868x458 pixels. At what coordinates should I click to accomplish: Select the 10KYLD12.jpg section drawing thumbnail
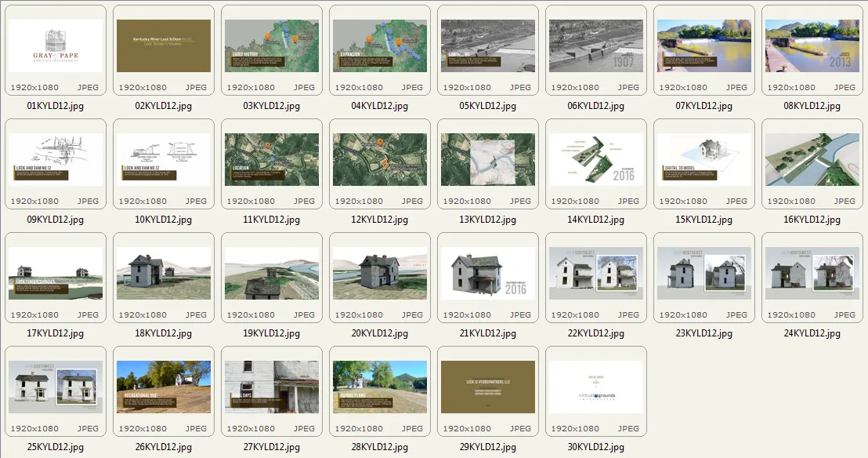point(164,160)
